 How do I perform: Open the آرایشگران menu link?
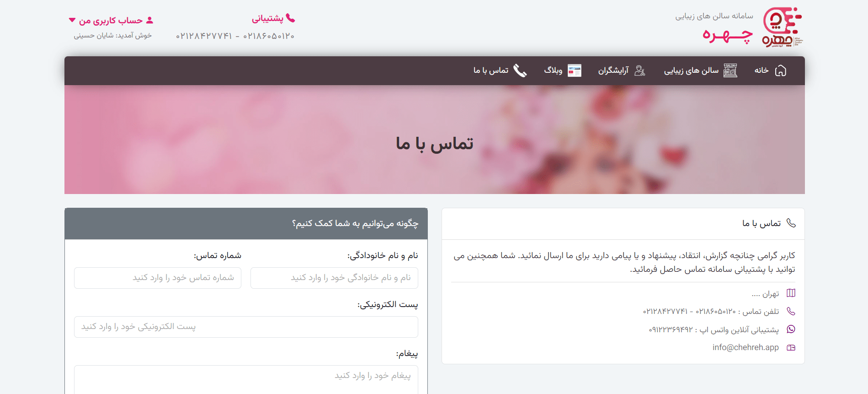pos(613,70)
